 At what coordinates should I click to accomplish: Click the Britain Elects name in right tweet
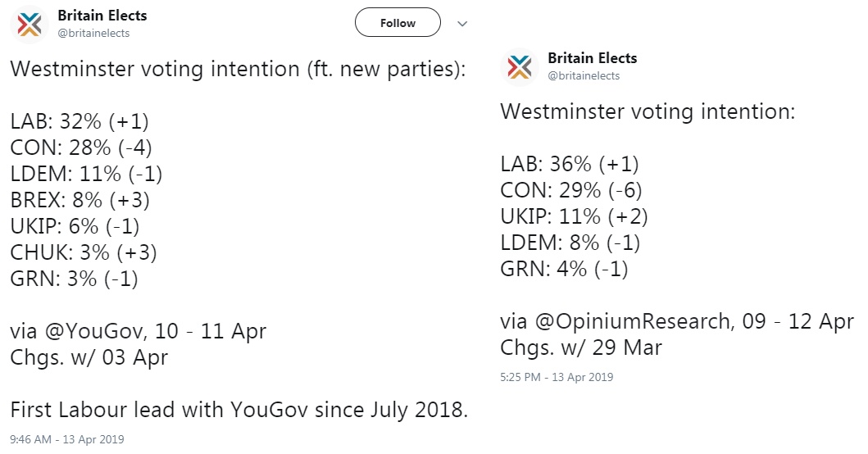click(x=593, y=58)
